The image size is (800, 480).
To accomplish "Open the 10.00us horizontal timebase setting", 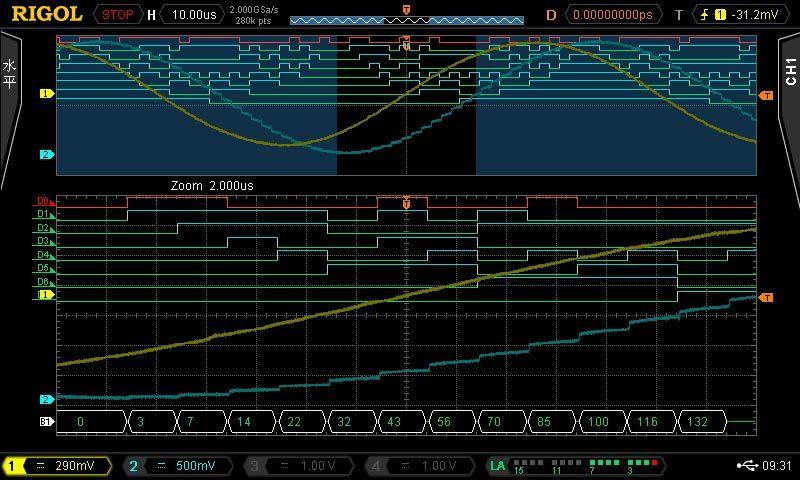I will pos(191,15).
